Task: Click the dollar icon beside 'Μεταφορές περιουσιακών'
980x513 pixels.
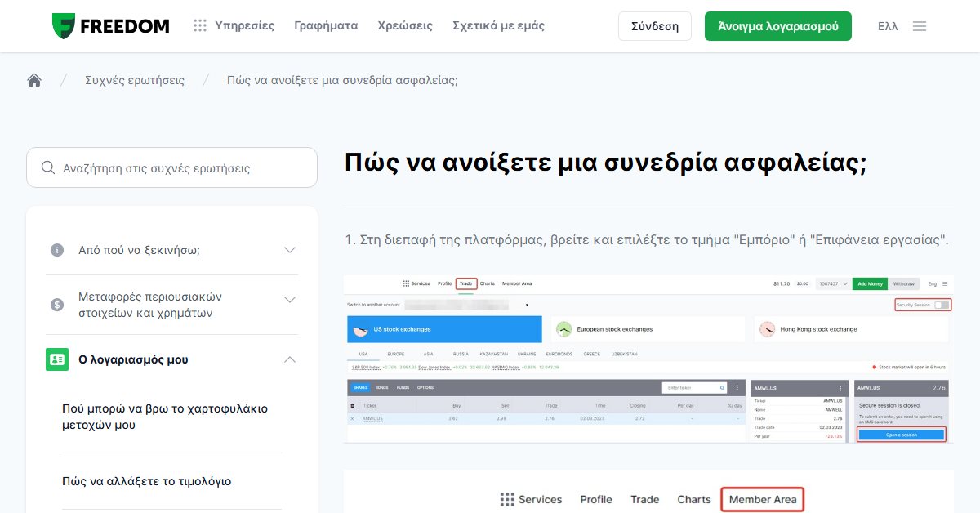Action: coord(57,305)
